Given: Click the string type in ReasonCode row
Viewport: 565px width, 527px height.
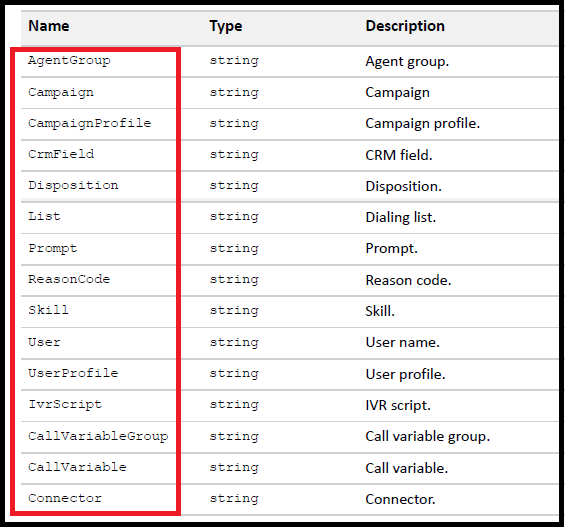Looking at the screenshot, I should pyautogui.click(x=234, y=280).
